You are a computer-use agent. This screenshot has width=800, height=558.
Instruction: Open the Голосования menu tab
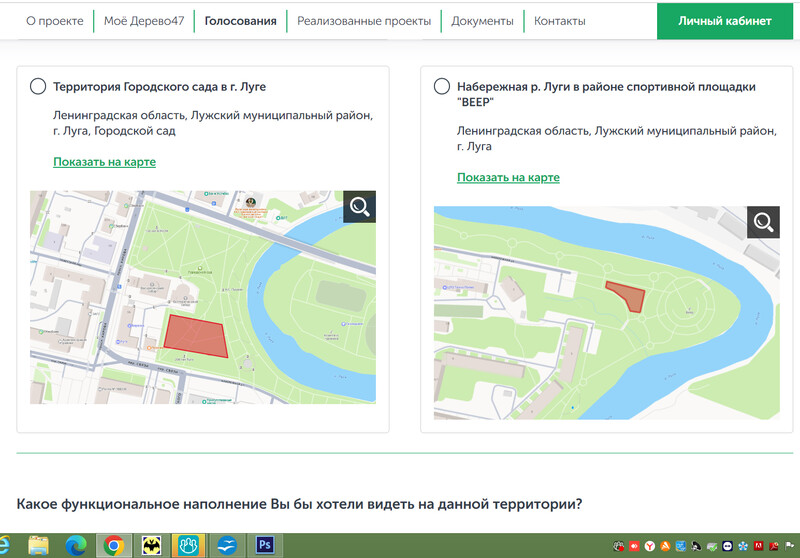[x=240, y=21]
